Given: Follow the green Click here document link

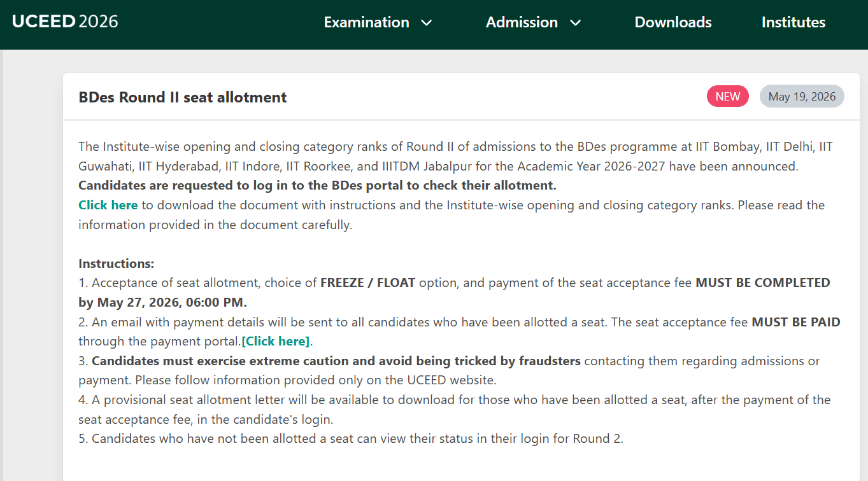Looking at the screenshot, I should [108, 205].
